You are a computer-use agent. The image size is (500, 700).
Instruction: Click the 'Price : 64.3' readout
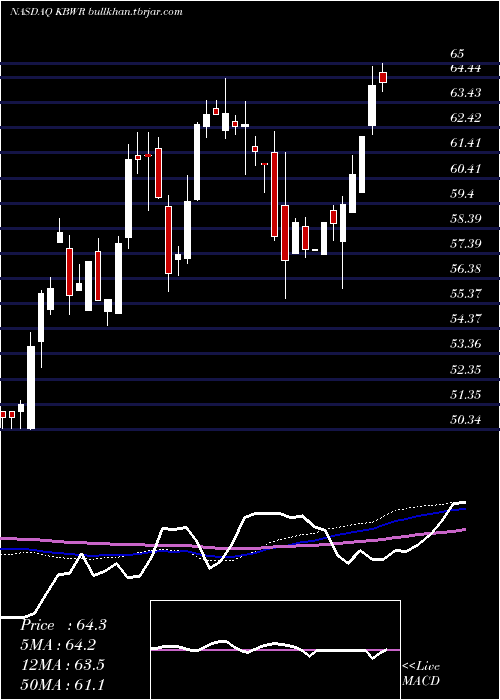pos(63,625)
